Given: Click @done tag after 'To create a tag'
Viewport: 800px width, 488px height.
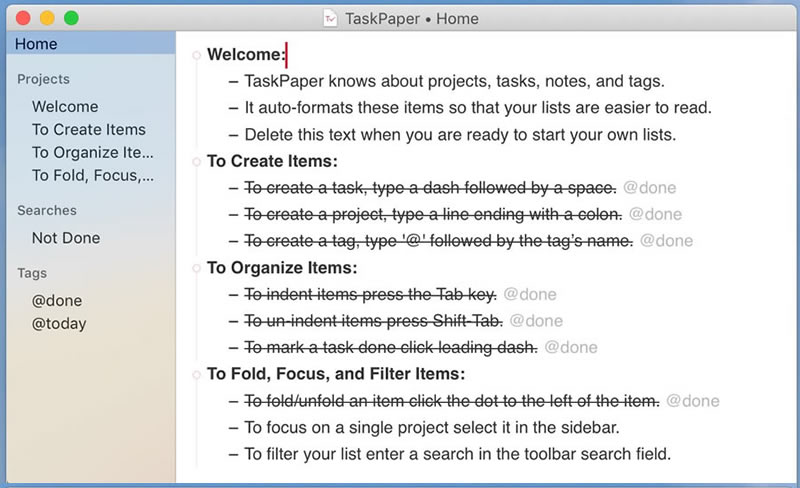Looking at the screenshot, I should click(666, 241).
